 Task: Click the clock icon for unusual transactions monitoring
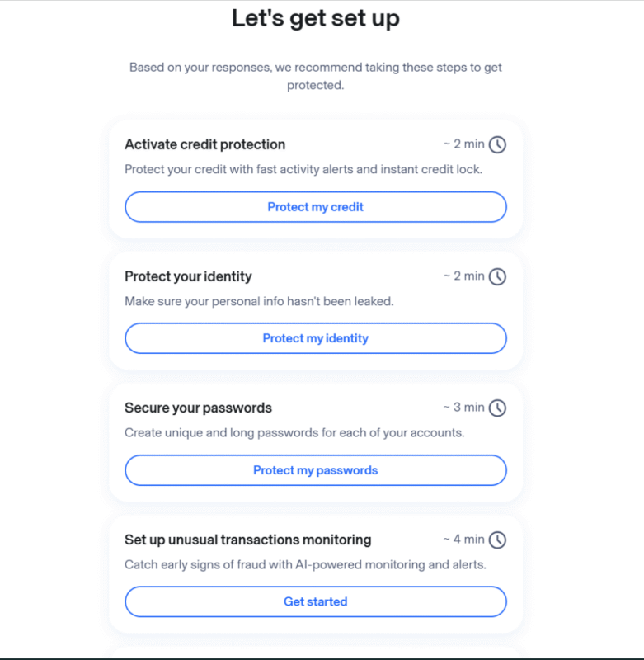[x=497, y=540]
